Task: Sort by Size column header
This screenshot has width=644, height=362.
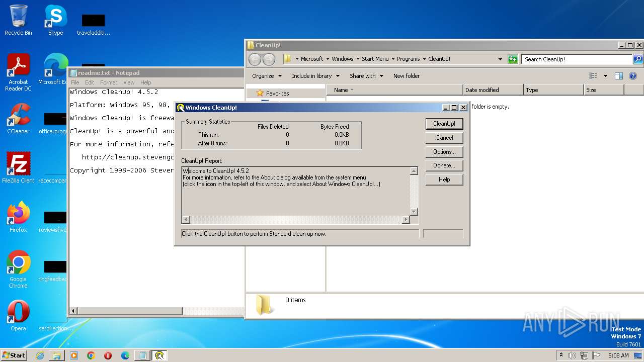Action: point(604,90)
